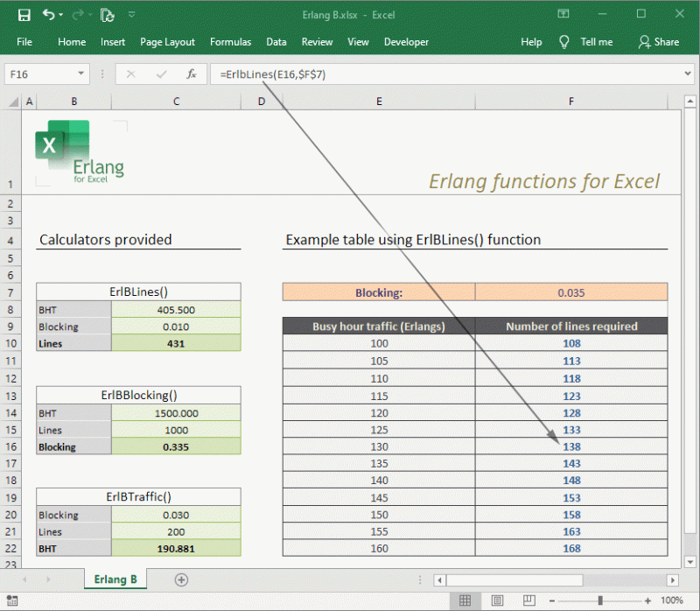The image size is (700, 611).
Task: Click vertical scrollbar down arrow
Action: pos(690,562)
